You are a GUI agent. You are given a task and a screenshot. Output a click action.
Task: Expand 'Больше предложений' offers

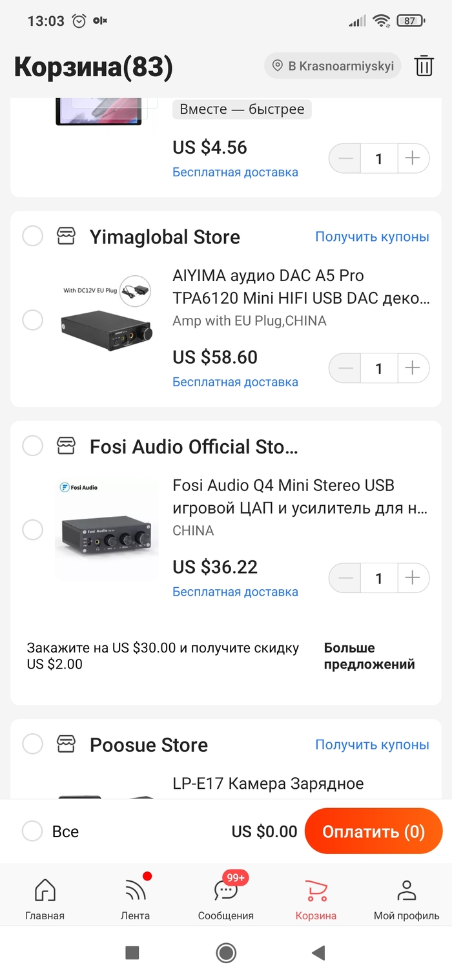[369, 656]
